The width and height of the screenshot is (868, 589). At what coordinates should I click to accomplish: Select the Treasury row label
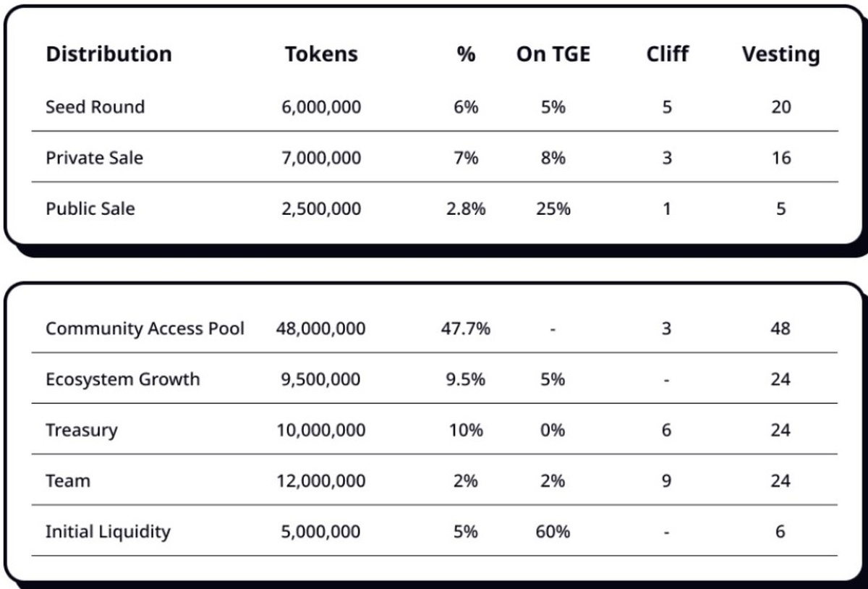tap(81, 431)
